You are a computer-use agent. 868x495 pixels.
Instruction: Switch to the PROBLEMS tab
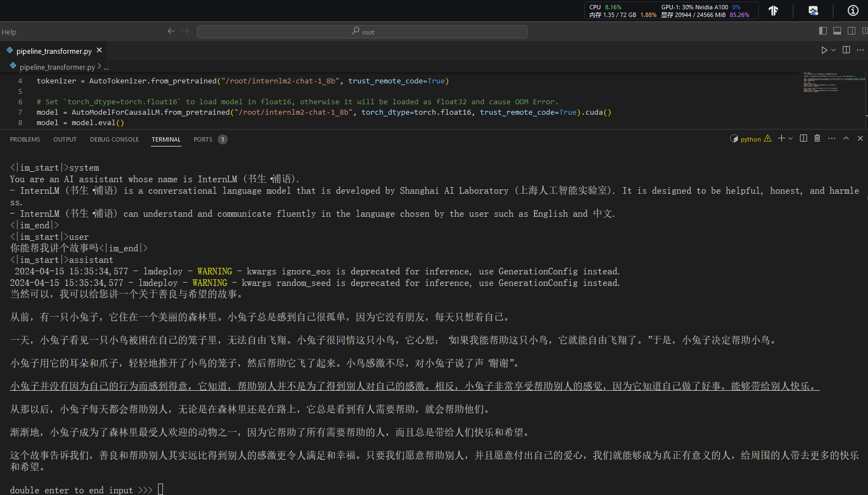25,139
